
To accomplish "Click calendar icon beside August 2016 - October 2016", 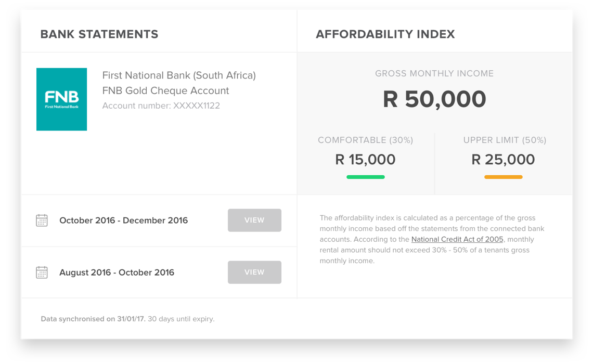I will pos(42,272).
